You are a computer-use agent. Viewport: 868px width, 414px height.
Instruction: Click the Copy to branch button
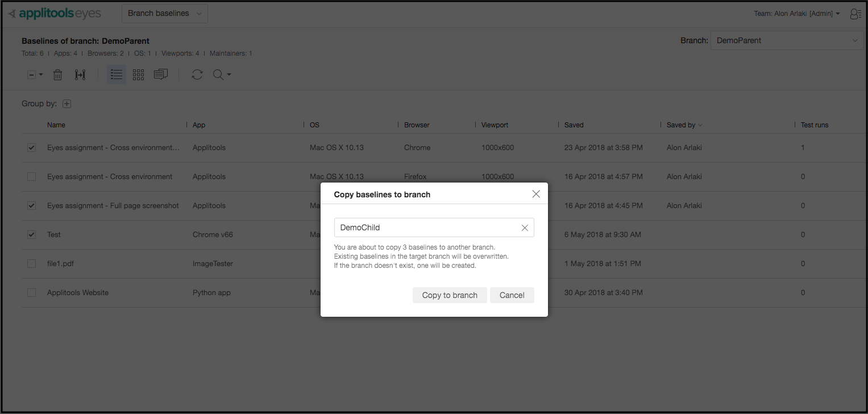450,295
